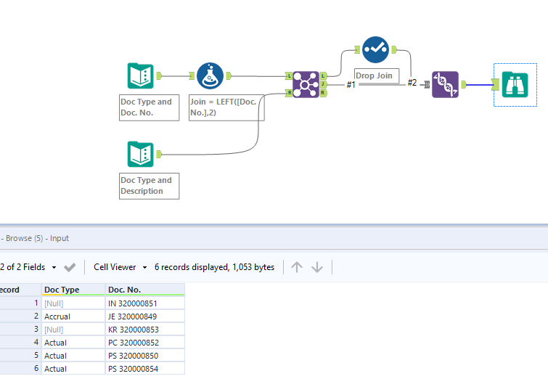Select cell KR 320000853
This screenshot has width=548, height=392.
point(144,330)
